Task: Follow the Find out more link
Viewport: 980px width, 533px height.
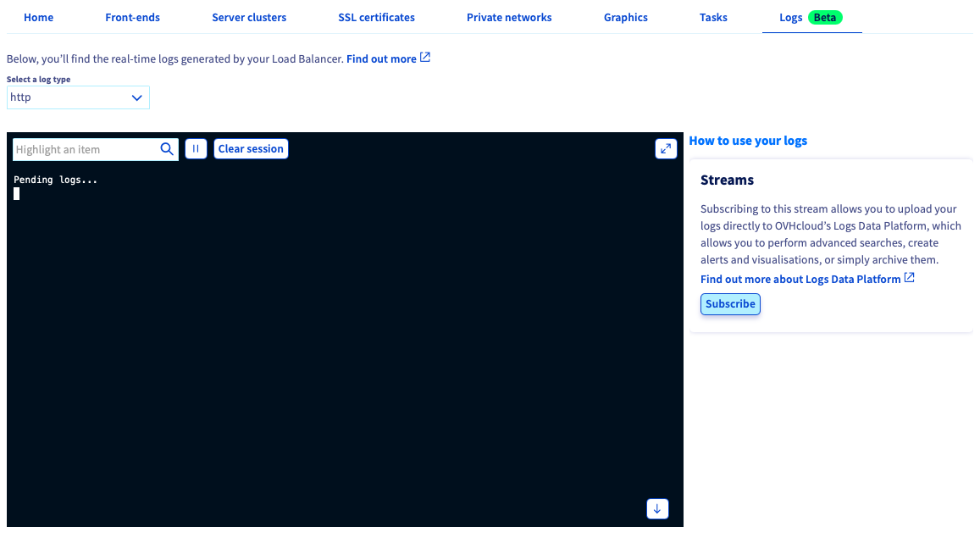Action: [x=381, y=58]
